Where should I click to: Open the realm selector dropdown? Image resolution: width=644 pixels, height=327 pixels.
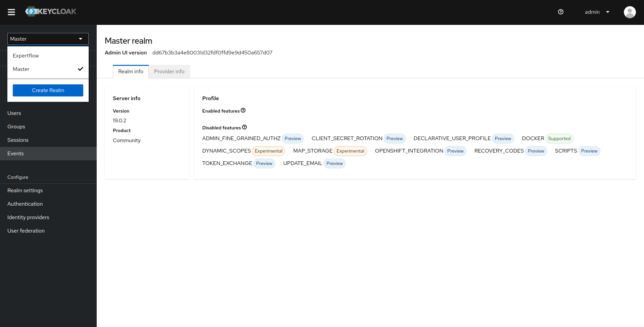point(48,39)
